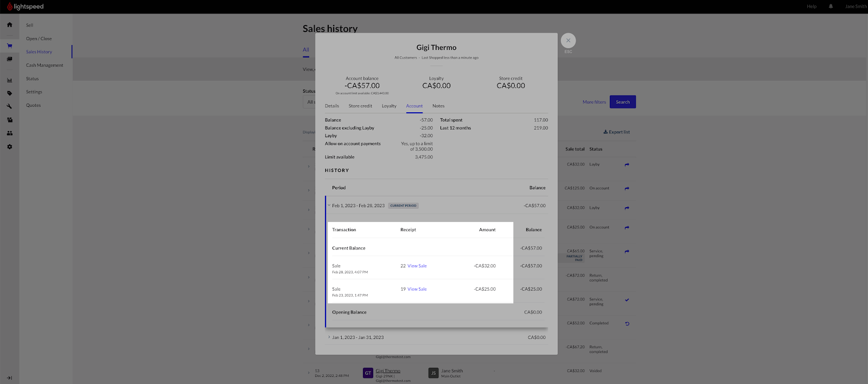Click the sidebar icon below the wrench
The image size is (868, 384).
click(9, 120)
